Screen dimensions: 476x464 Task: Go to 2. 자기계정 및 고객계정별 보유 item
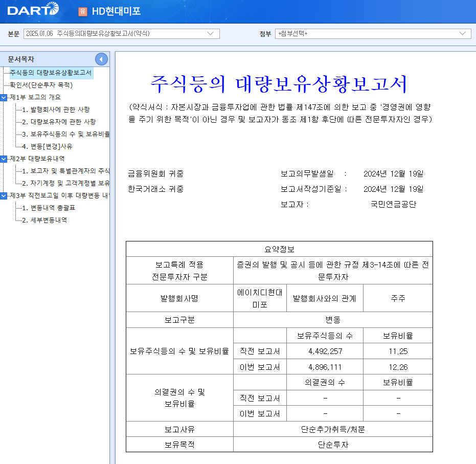click(x=65, y=184)
